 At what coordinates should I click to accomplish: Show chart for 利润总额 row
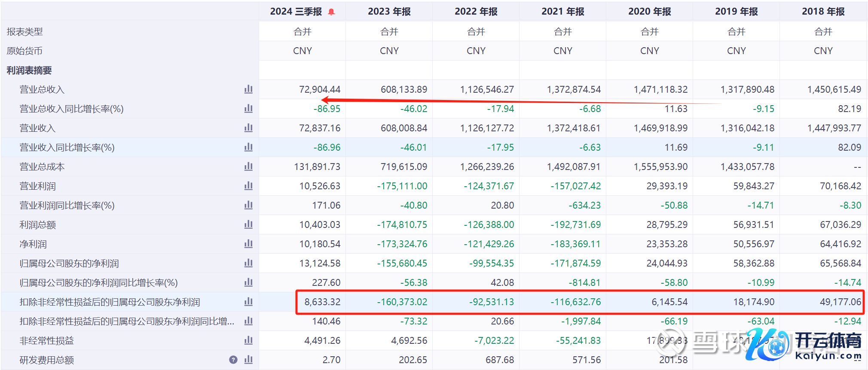(248, 224)
